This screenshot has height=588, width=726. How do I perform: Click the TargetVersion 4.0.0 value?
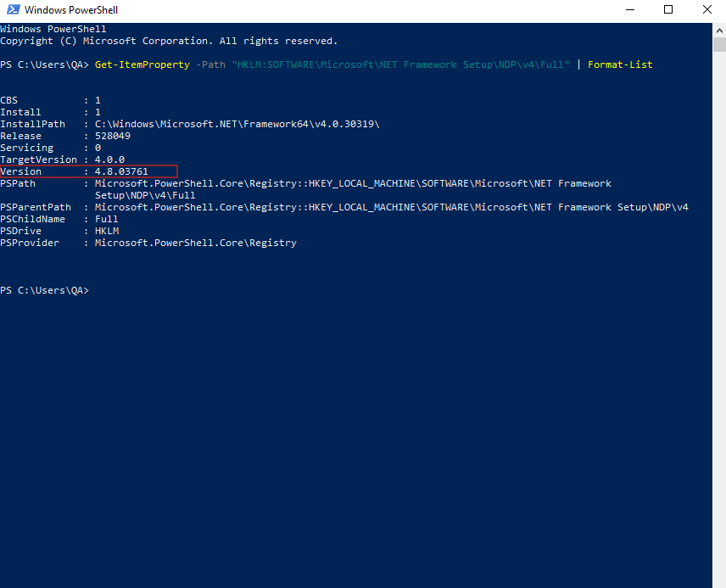point(109,160)
